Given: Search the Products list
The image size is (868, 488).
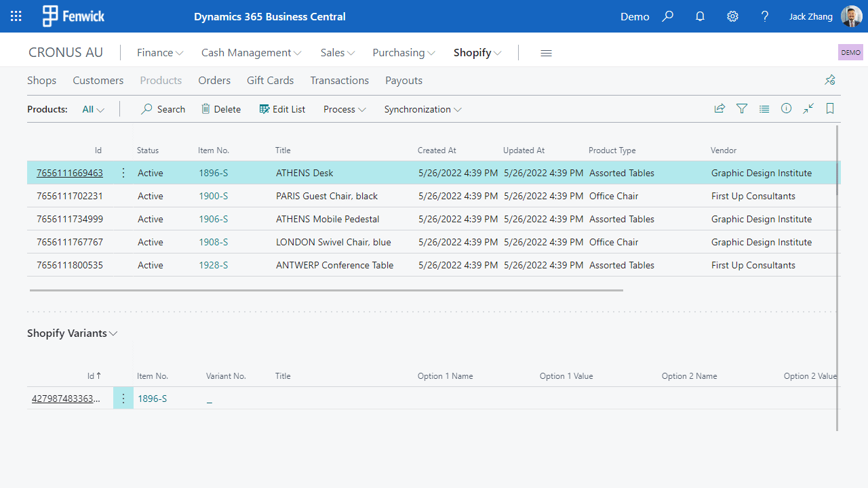Looking at the screenshot, I should point(163,109).
